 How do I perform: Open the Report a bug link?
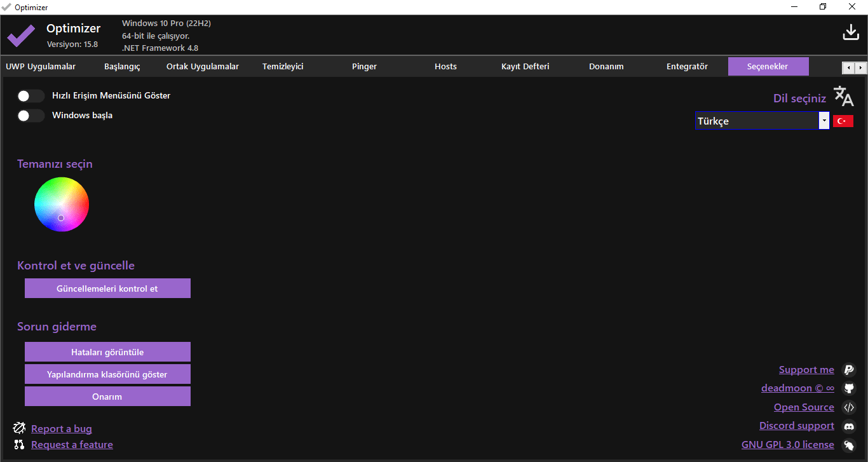pos(62,429)
